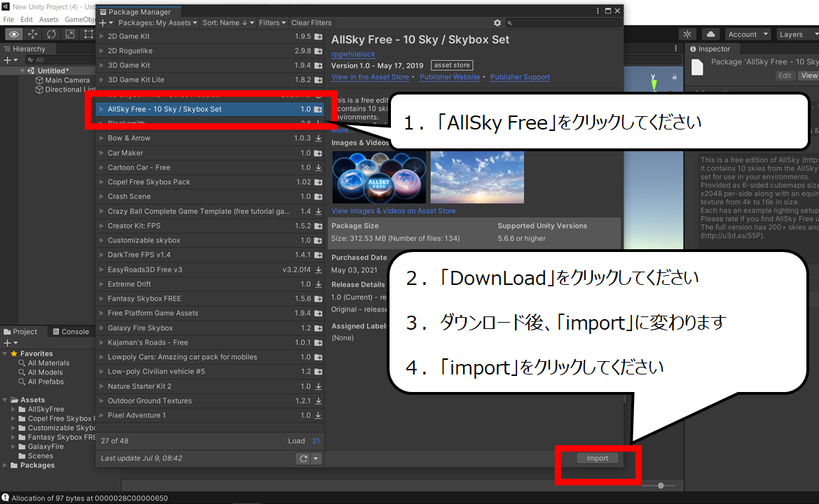819x504 pixels.
Task: Open Package Manager window options menu (three dots)
Action: 598,11
